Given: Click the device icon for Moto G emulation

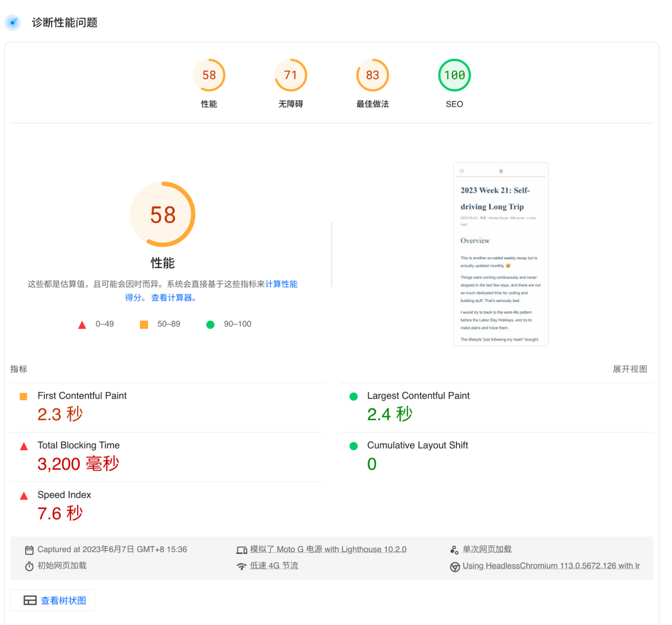Looking at the screenshot, I should (x=242, y=550).
